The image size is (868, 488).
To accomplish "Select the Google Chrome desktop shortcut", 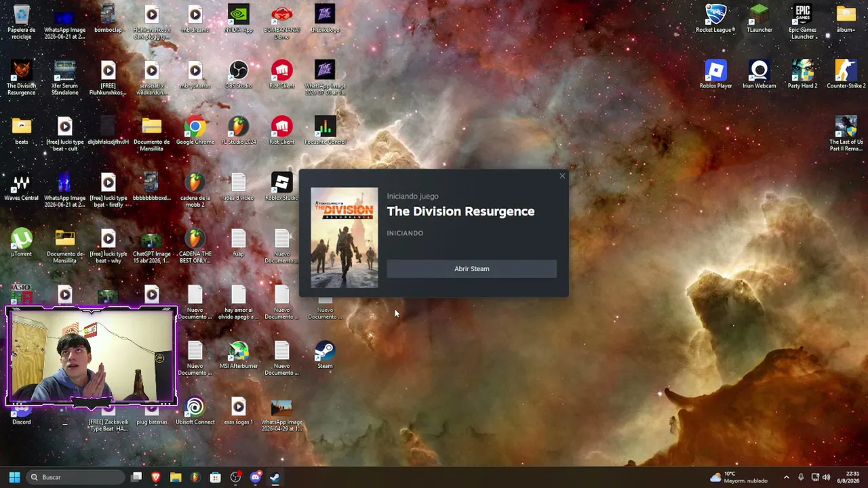I will click(195, 131).
